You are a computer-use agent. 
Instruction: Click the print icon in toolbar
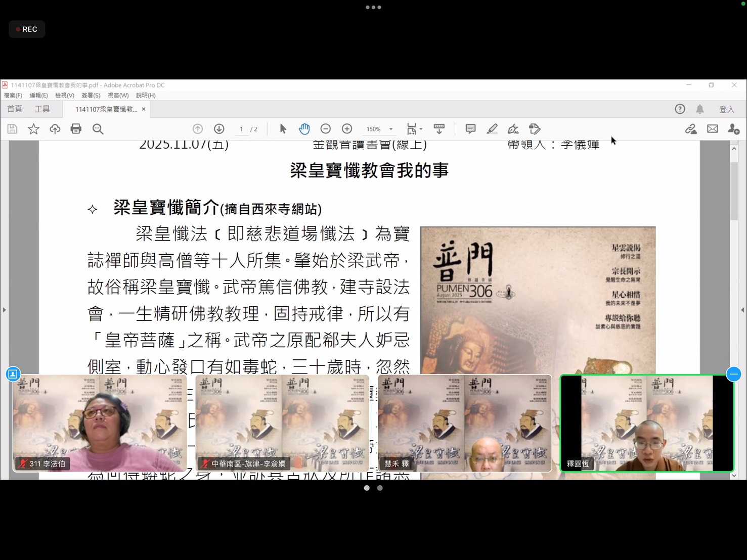(76, 129)
